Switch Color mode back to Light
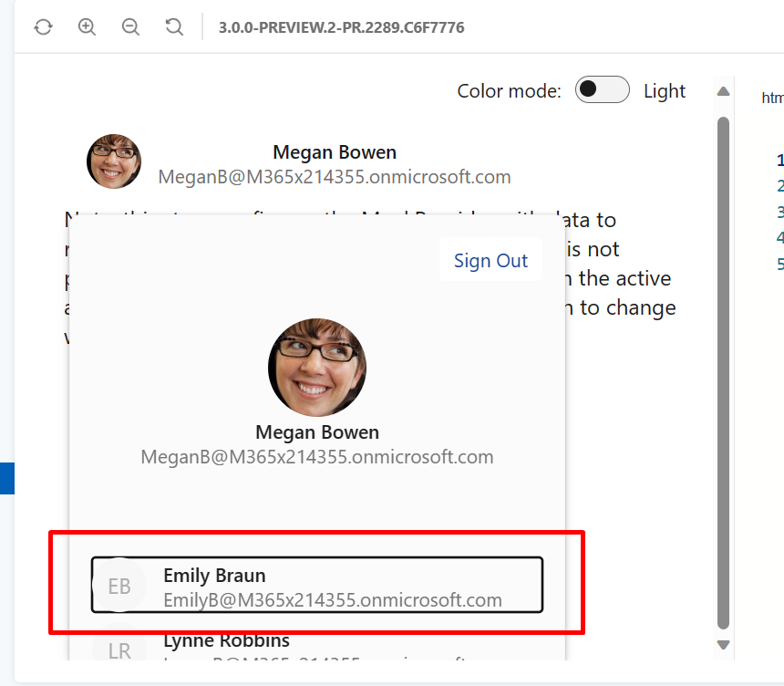784x686 pixels. (x=602, y=89)
